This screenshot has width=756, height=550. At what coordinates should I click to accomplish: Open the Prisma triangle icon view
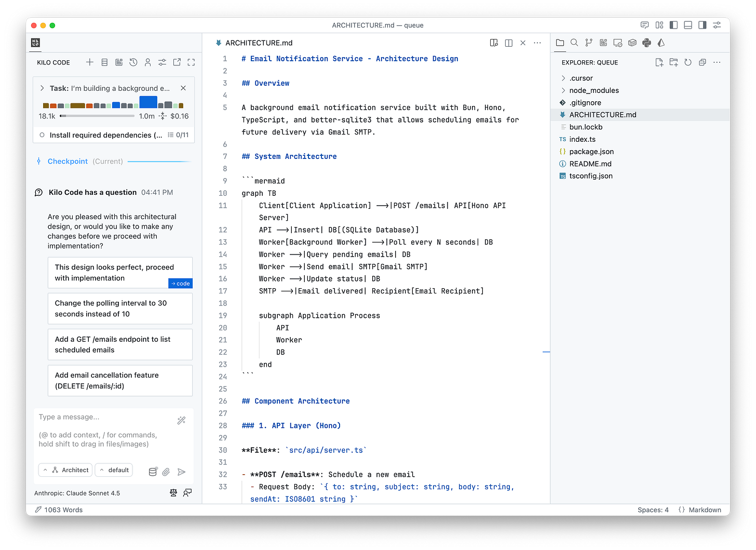[x=661, y=43]
